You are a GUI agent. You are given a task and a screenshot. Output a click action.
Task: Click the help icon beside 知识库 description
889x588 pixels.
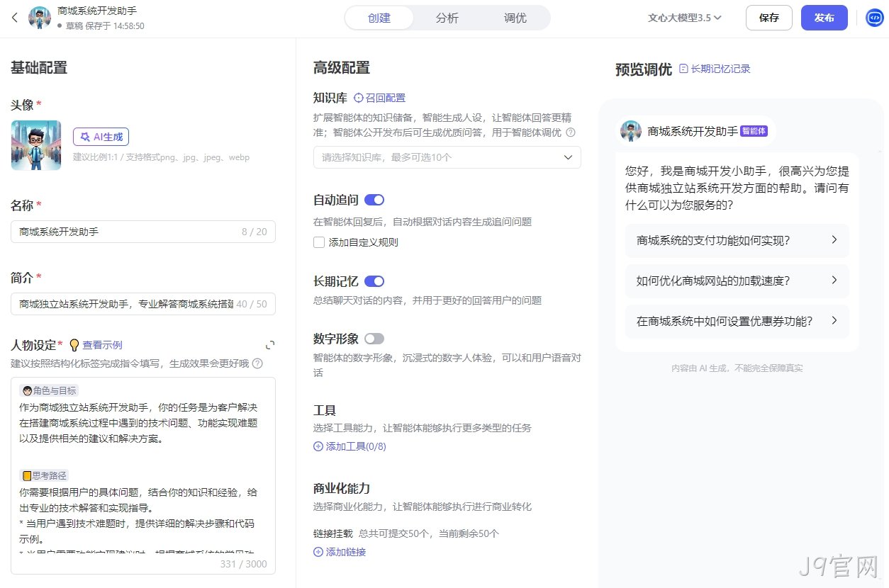570,132
